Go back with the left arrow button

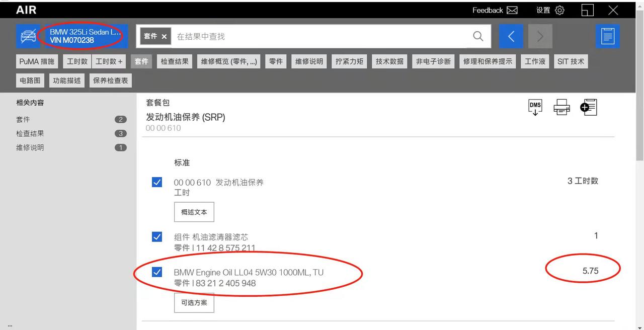511,36
